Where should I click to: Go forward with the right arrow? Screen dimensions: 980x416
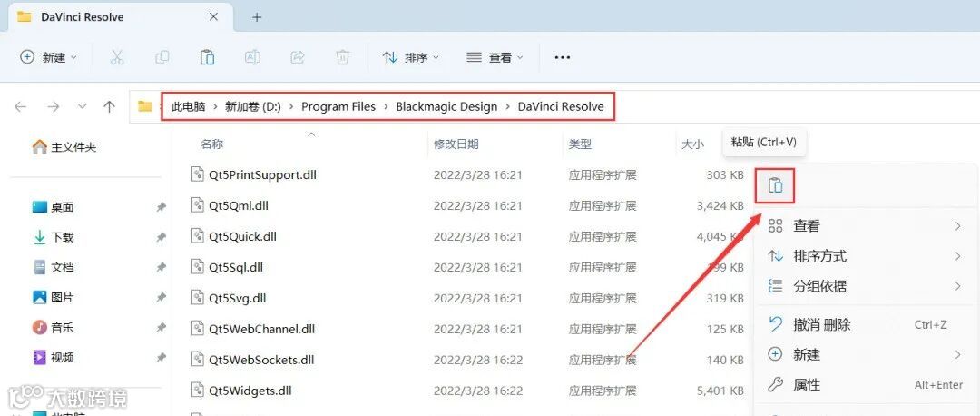pos(54,107)
